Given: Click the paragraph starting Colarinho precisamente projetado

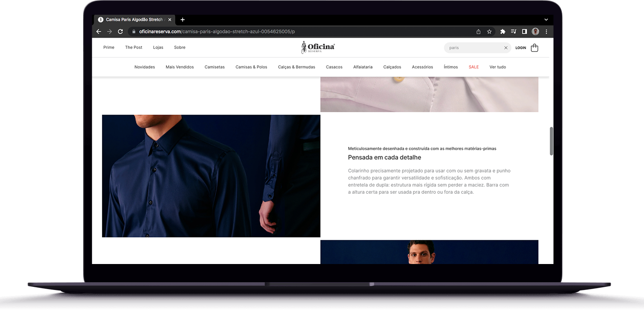Looking at the screenshot, I should 429,181.
